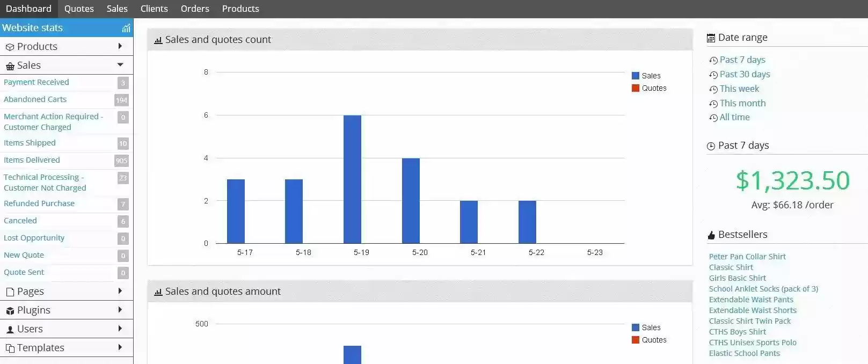The image size is (868, 364).
Task: Click the Products box icon in sidebar
Action: point(10,47)
